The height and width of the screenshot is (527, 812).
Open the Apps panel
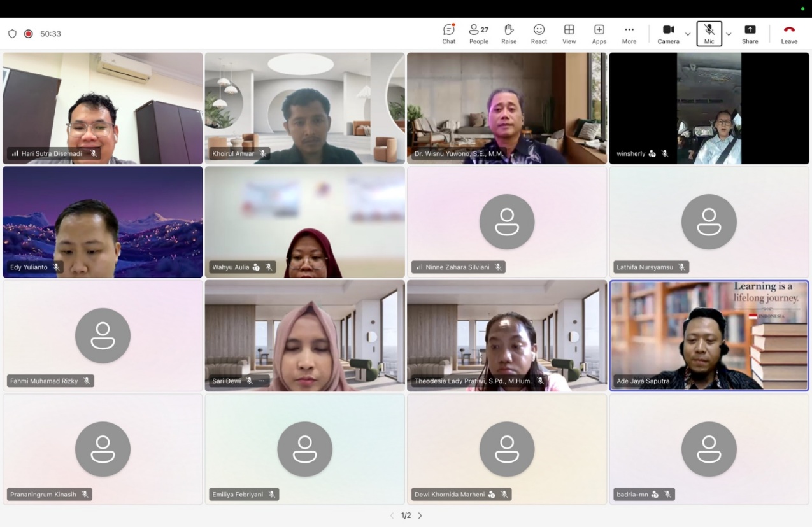point(599,34)
